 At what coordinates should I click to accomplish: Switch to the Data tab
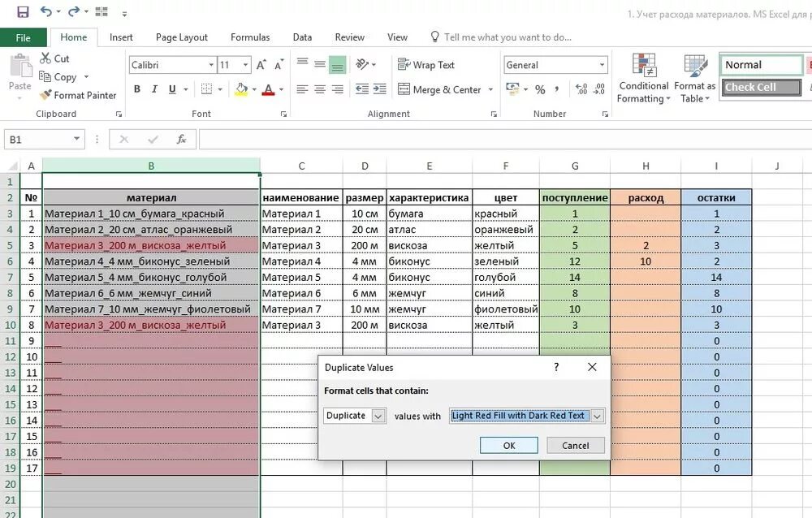(x=302, y=37)
